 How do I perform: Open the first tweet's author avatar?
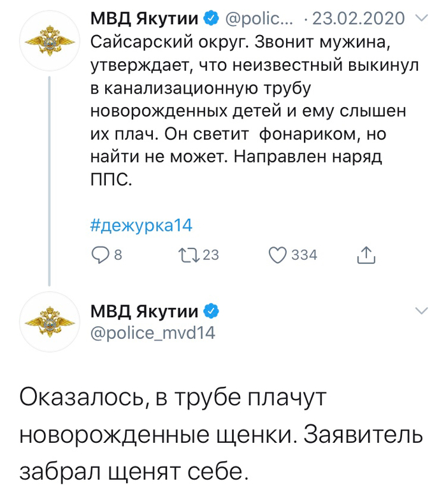click(50, 42)
